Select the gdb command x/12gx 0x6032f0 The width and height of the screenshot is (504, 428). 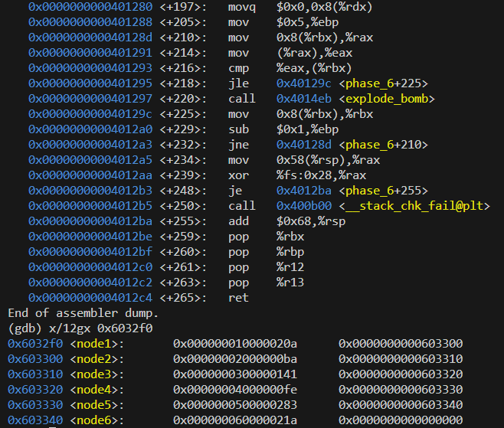coord(100,328)
